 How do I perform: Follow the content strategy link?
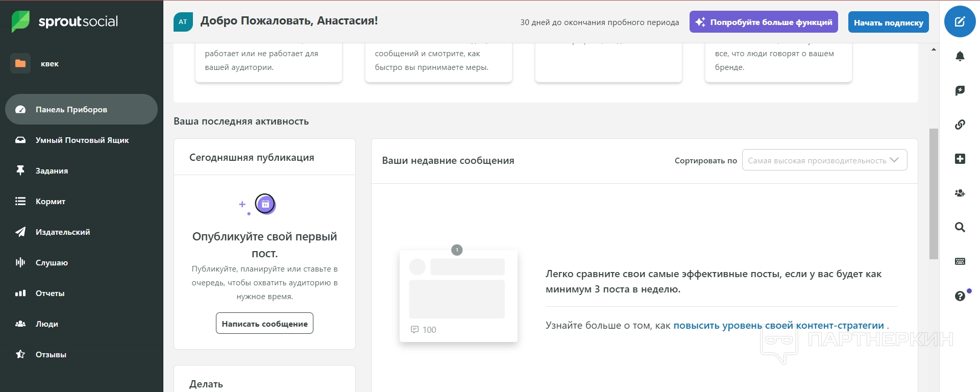(x=778, y=326)
